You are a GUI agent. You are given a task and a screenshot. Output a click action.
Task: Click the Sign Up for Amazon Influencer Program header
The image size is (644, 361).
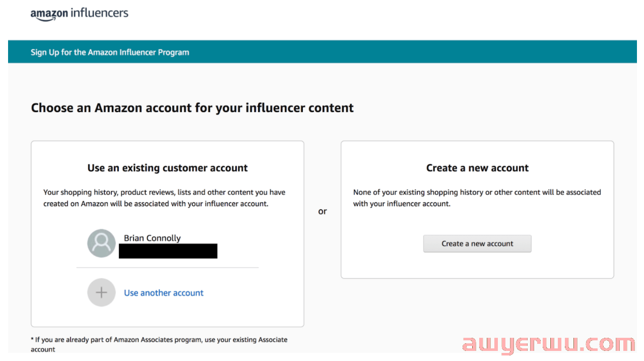click(x=110, y=52)
